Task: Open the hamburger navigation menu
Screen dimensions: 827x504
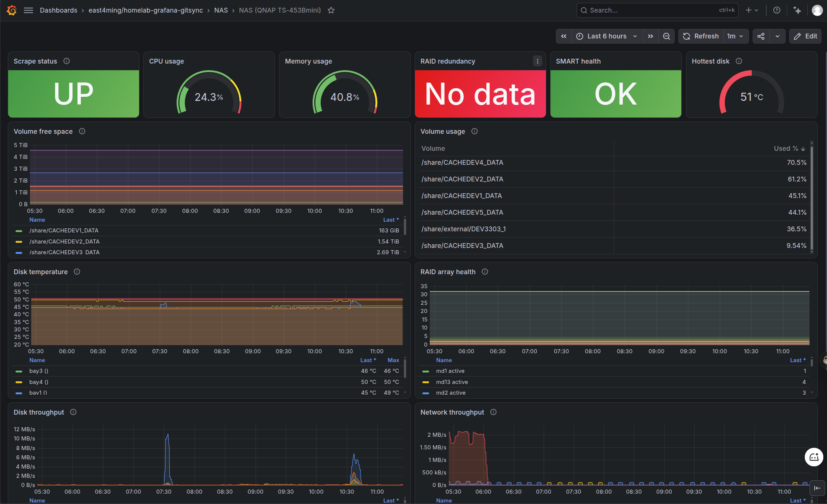Action: 28,10
